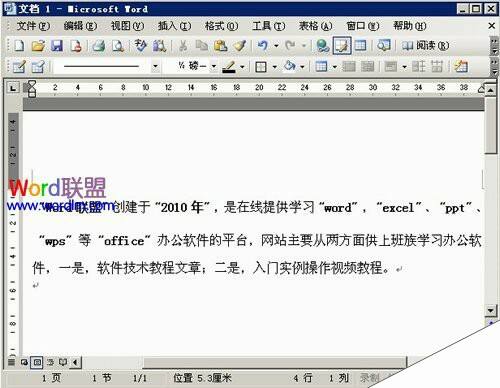Click the table icon on the borders toolbar
The image size is (500, 388).
321,67
